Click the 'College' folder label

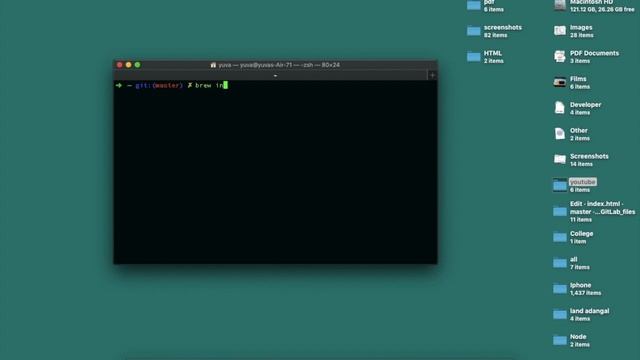(582, 233)
